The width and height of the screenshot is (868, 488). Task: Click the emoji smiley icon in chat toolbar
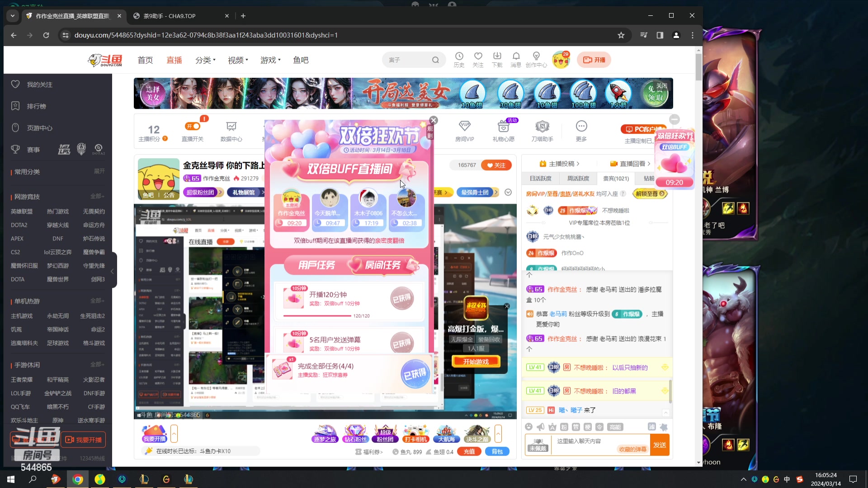pyautogui.click(x=528, y=427)
